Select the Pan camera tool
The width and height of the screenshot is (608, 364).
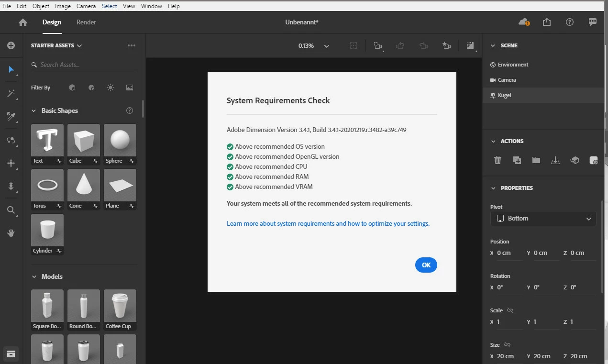(11, 163)
